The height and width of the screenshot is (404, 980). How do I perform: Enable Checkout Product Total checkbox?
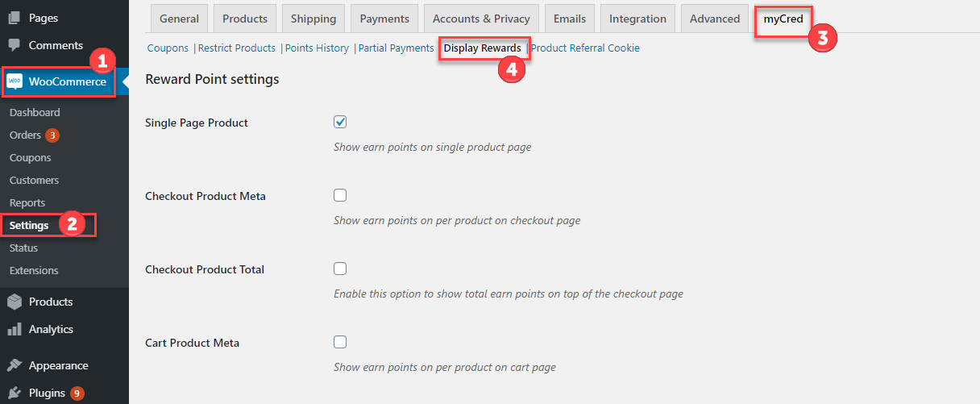coord(340,269)
